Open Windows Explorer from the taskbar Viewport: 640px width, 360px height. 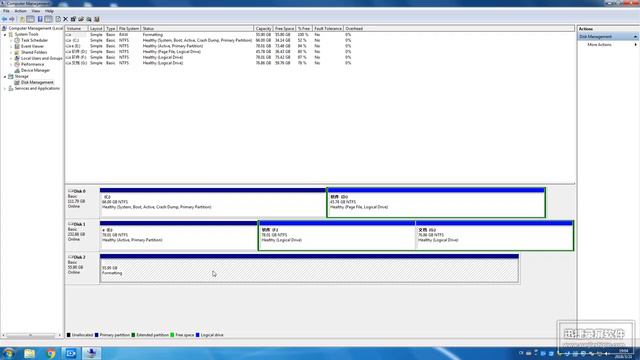(x=29, y=353)
